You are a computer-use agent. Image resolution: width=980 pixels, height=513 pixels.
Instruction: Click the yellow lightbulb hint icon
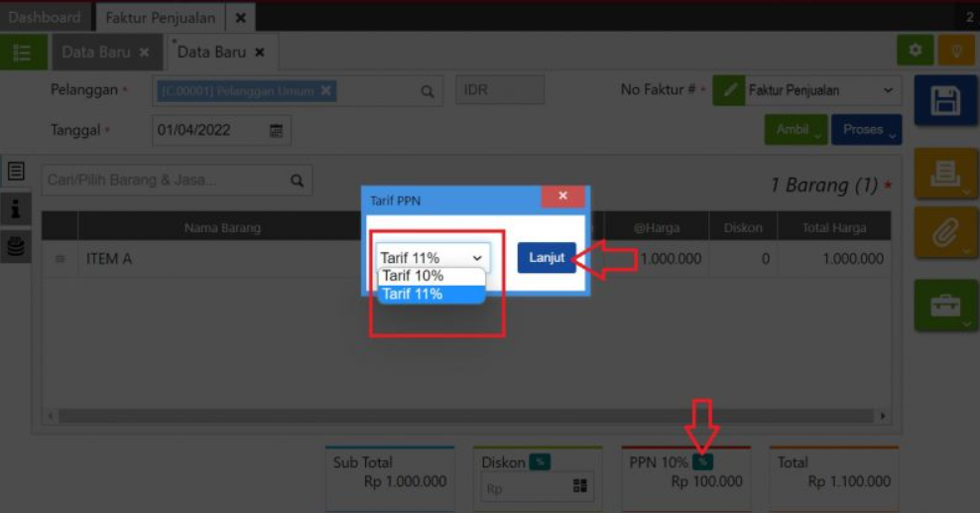pos(956,51)
